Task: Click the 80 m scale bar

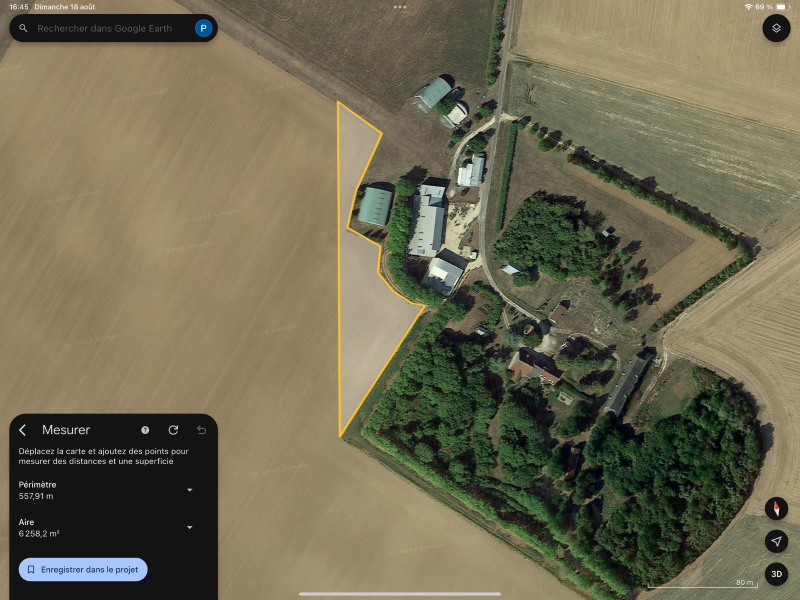Action: click(702, 584)
